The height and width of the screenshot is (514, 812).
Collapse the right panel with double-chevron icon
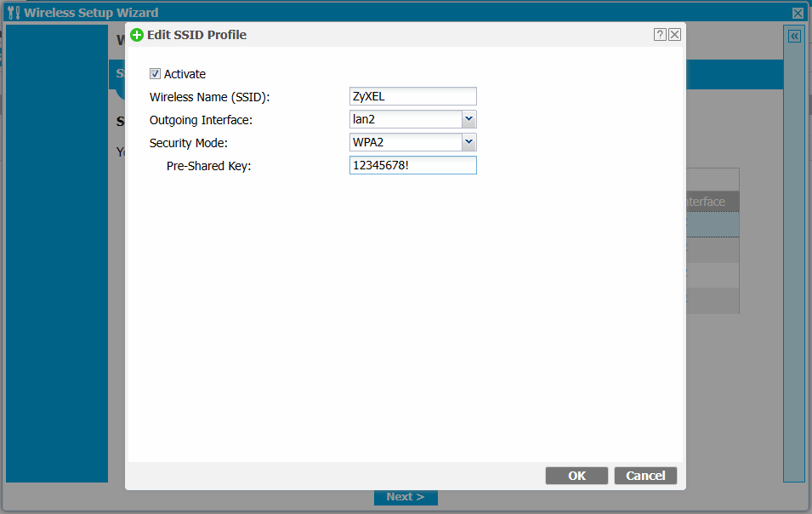(x=793, y=37)
